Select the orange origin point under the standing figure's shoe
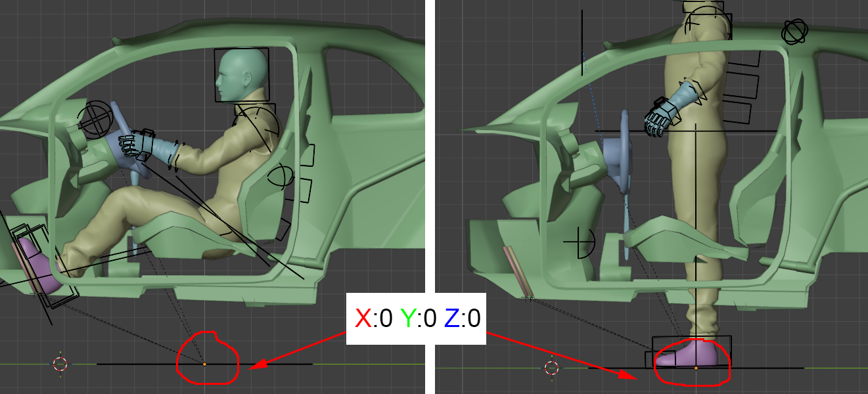The image size is (868, 394). 696,368
